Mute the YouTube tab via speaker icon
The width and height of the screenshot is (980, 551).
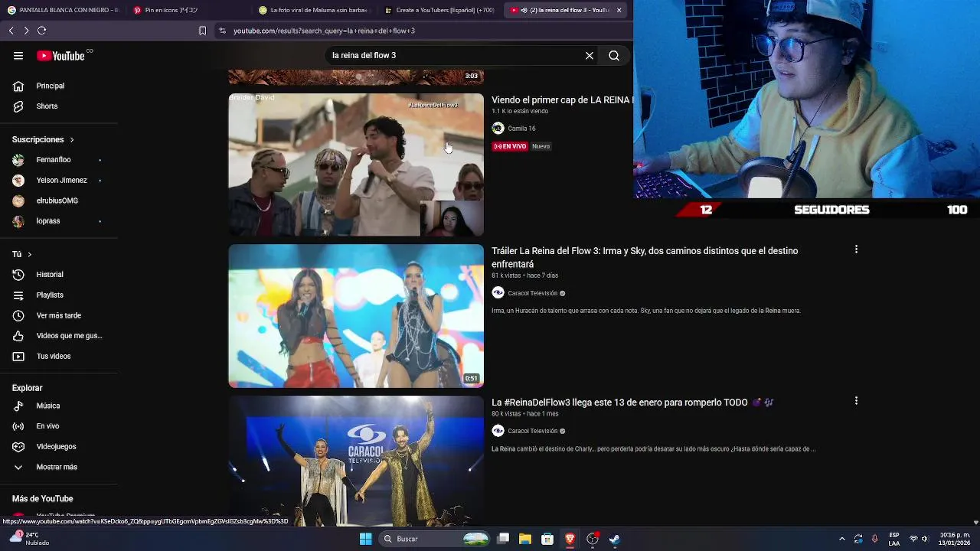pyautogui.click(x=524, y=10)
